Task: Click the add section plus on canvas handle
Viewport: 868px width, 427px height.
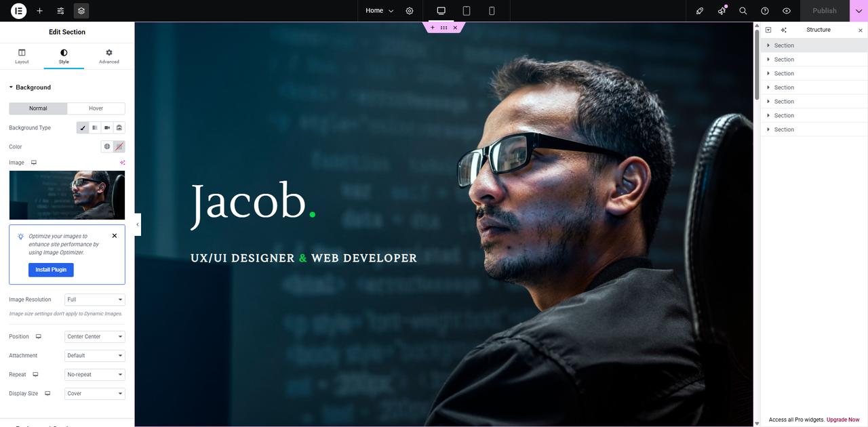Action: tap(433, 28)
